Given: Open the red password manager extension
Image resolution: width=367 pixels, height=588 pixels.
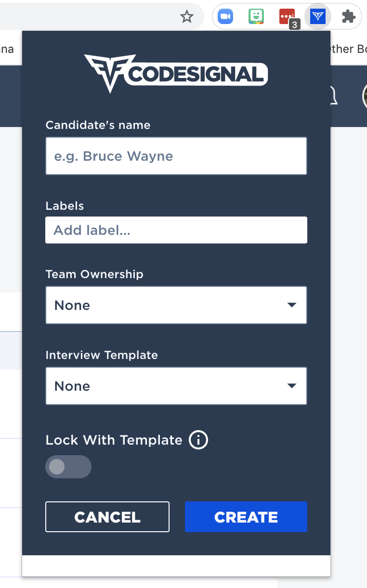Looking at the screenshot, I should tap(288, 17).
